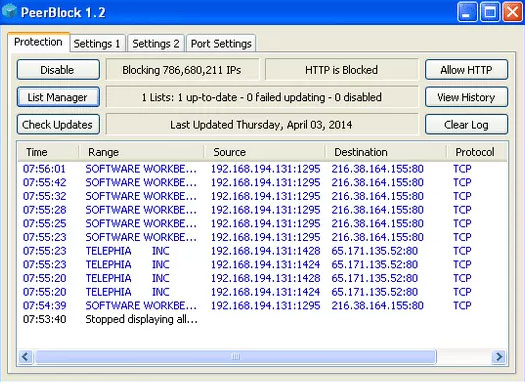Open the List Manager
This screenshot has width=525, height=382.
click(x=58, y=97)
